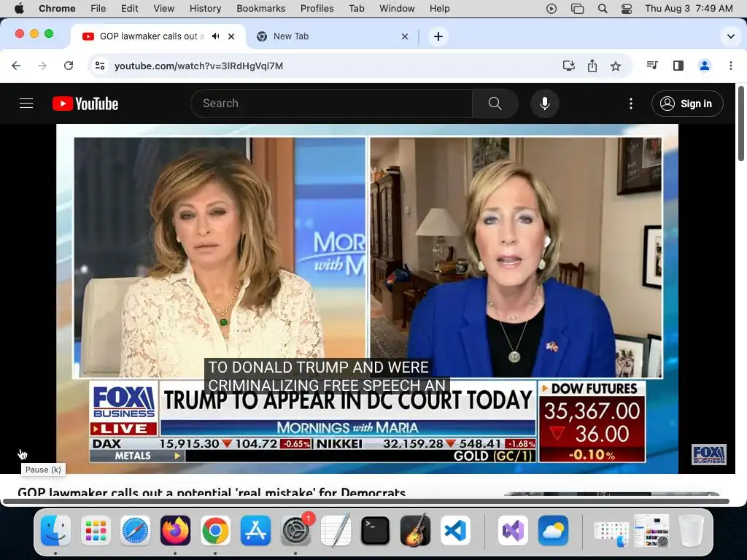The width and height of the screenshot is (747, 560).
Task: Open the Edit menu
Action: [129, 8]
